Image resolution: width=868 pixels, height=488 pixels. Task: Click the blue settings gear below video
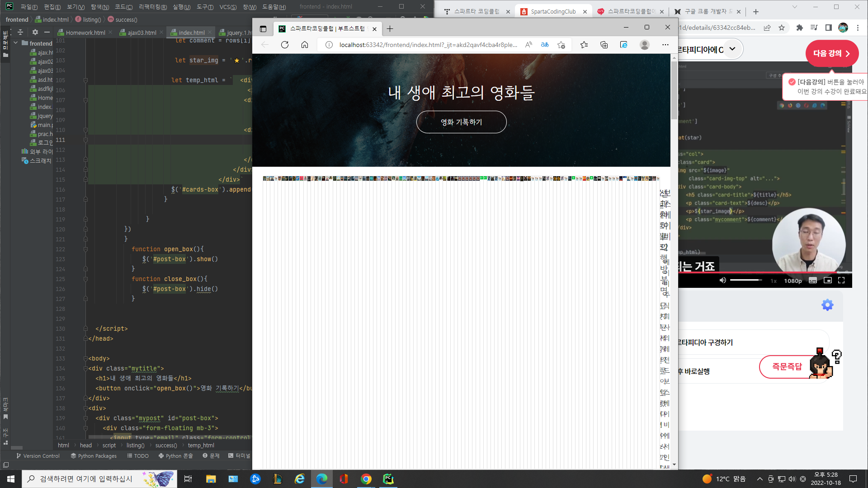(827, 305)
